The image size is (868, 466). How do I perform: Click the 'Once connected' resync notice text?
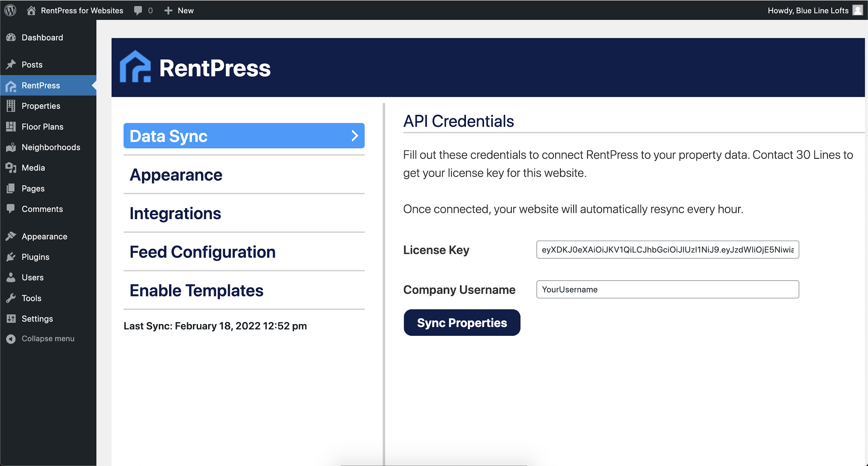point(573,209)
